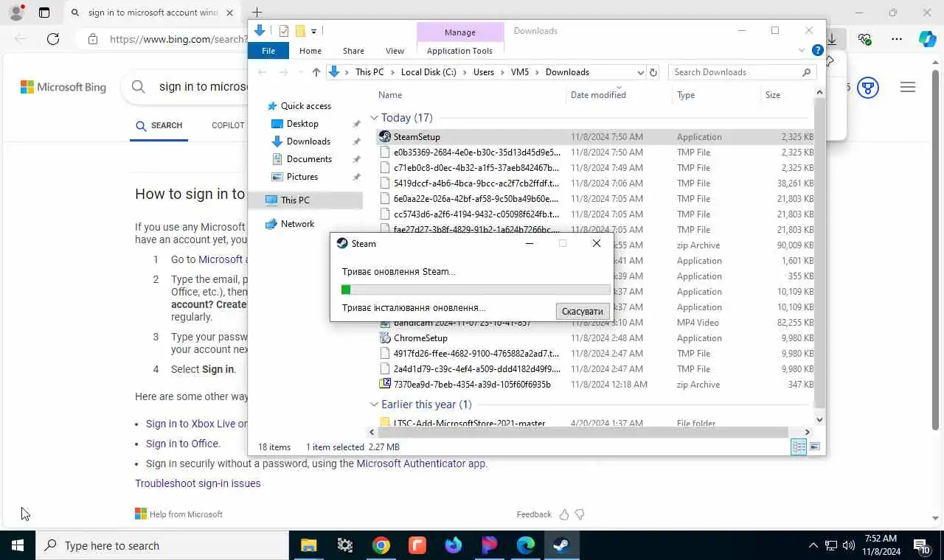
Task: Open Troubleshoot sign-in issues link
Action: [198, 484]
